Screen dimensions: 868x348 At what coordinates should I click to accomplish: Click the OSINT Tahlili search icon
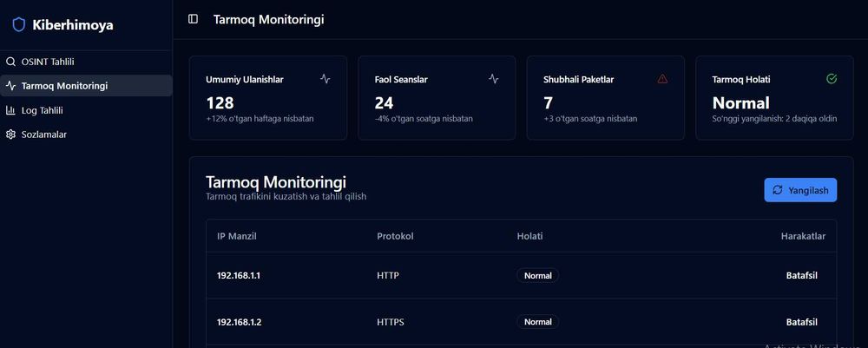point(10,62)
